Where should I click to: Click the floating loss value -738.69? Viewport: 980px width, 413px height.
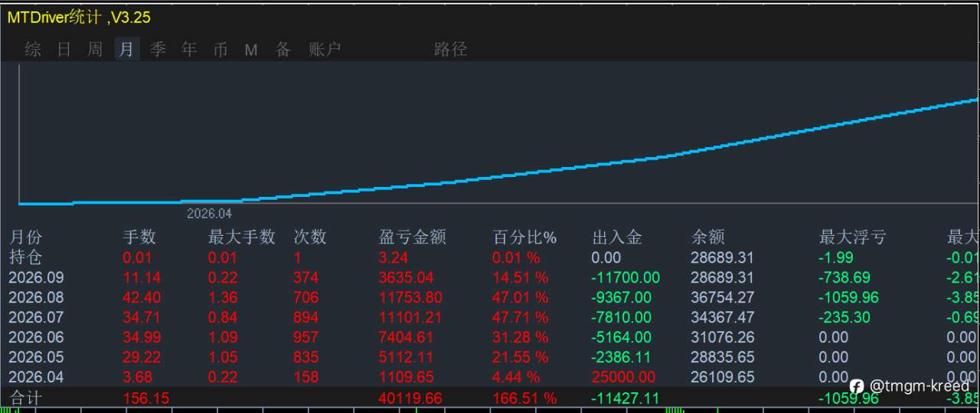844,277
